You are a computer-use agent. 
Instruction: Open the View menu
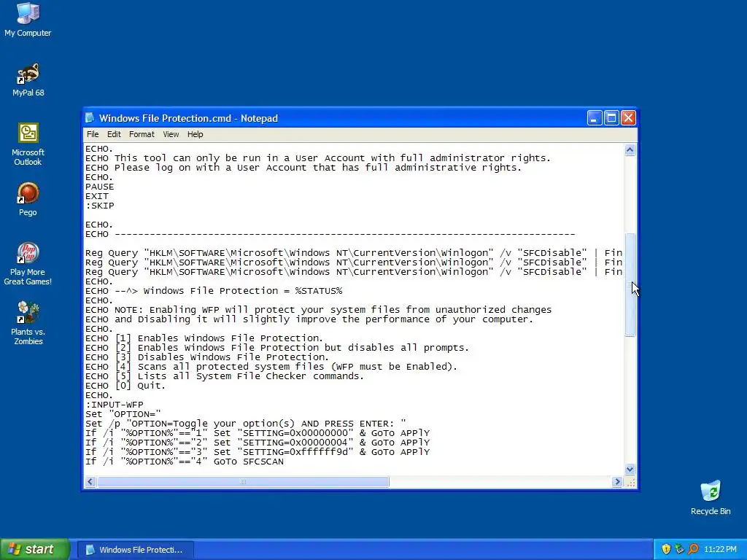click(171, 134)
